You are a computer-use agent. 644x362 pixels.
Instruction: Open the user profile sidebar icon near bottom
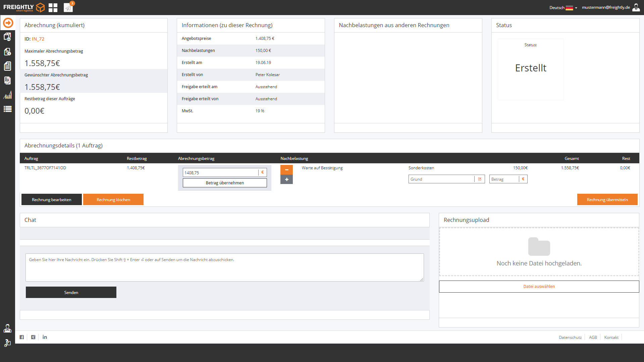point(7,328)
